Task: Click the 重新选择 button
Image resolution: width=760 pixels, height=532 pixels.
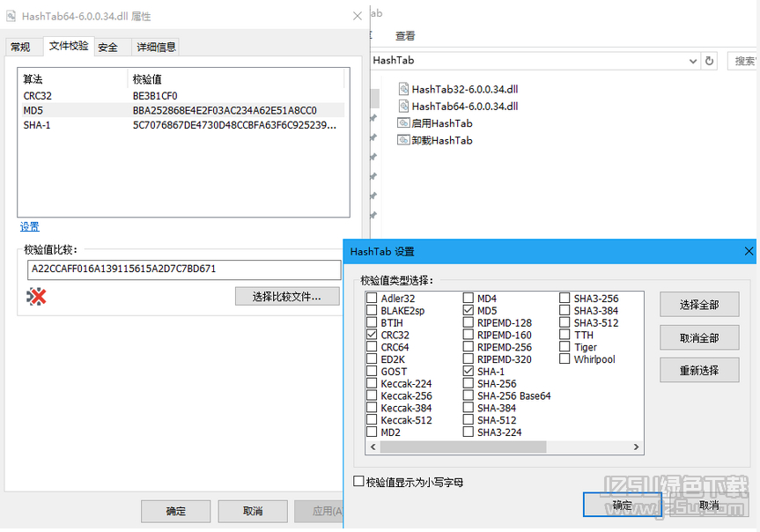Action: 699,370
